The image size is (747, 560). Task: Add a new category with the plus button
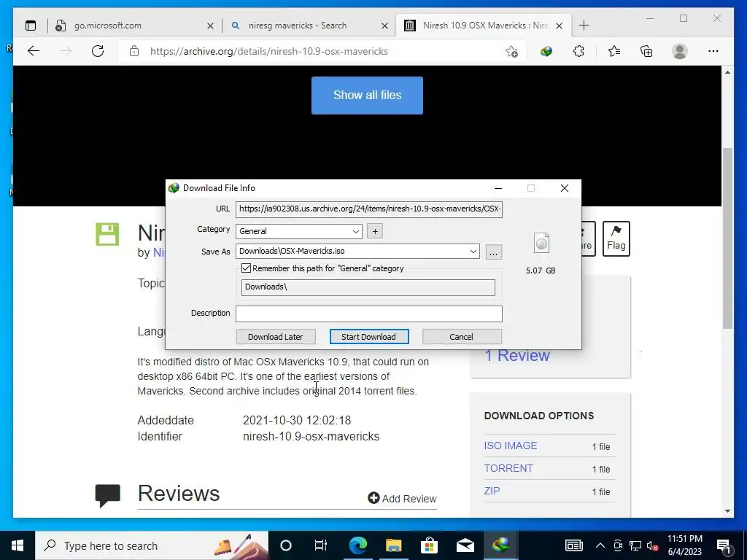pyautogui.click(x=375, y=231)
